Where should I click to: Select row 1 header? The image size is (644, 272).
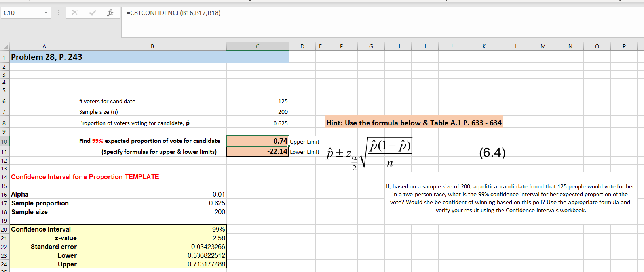click(4, 57)
